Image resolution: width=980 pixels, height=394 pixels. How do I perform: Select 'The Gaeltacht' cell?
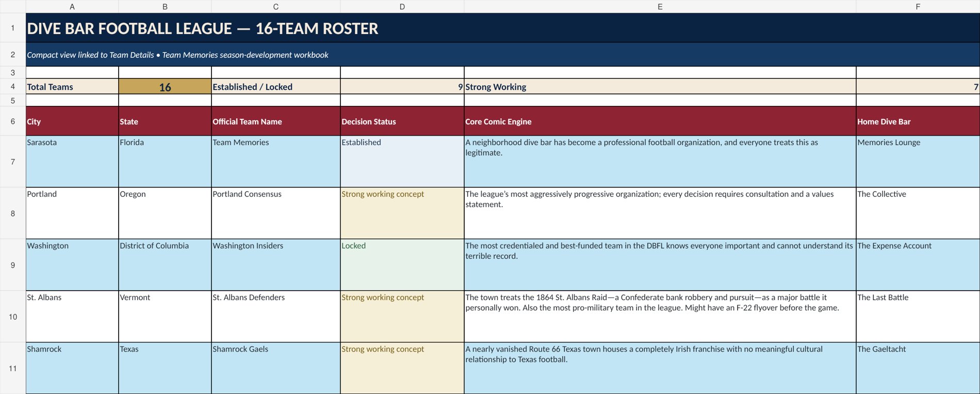[918, 368]
